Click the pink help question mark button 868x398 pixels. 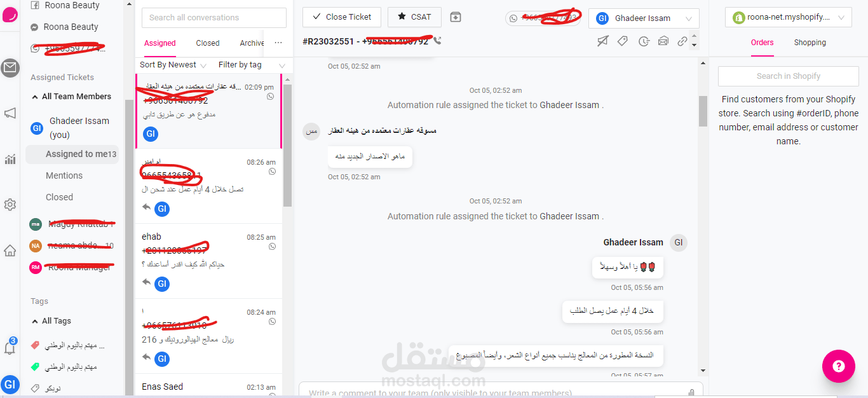point(838,366)
